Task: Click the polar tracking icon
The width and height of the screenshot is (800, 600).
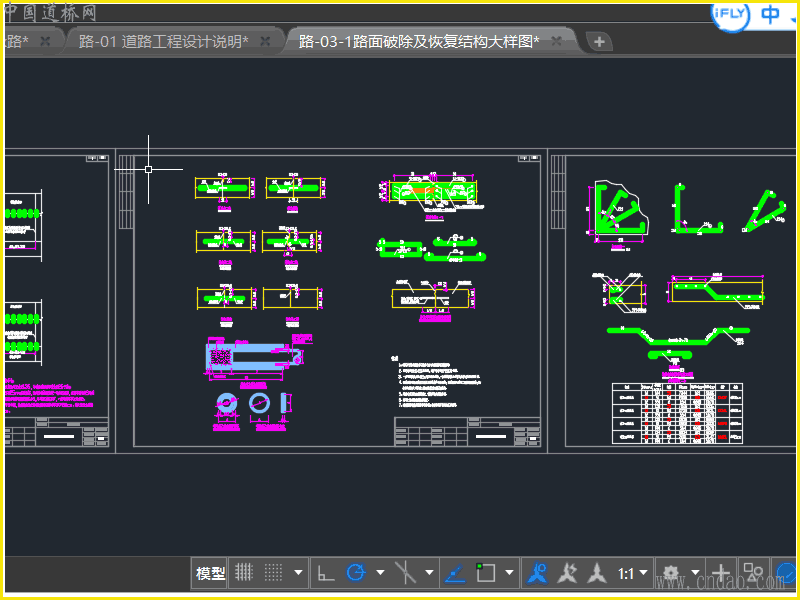Action: [x=355, y=573]
